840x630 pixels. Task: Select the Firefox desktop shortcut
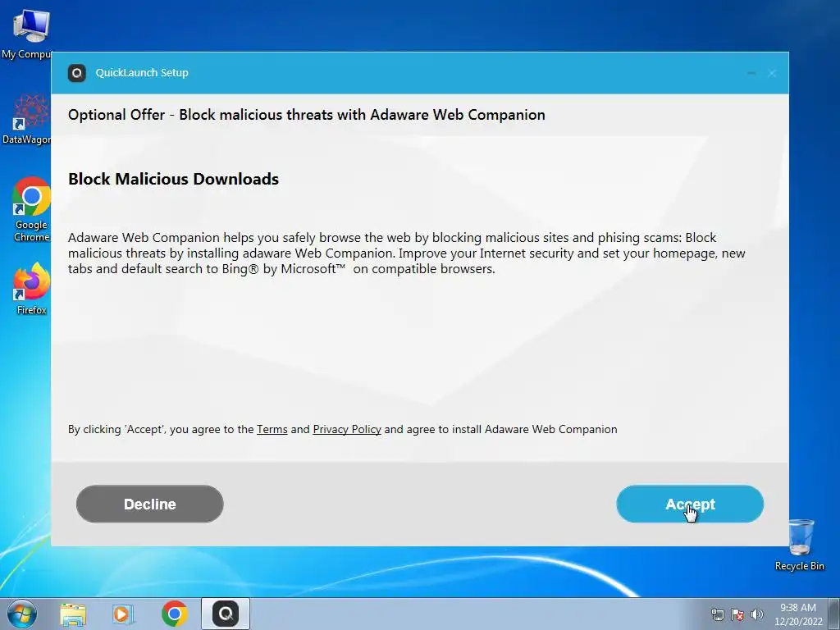coord(31,290)
